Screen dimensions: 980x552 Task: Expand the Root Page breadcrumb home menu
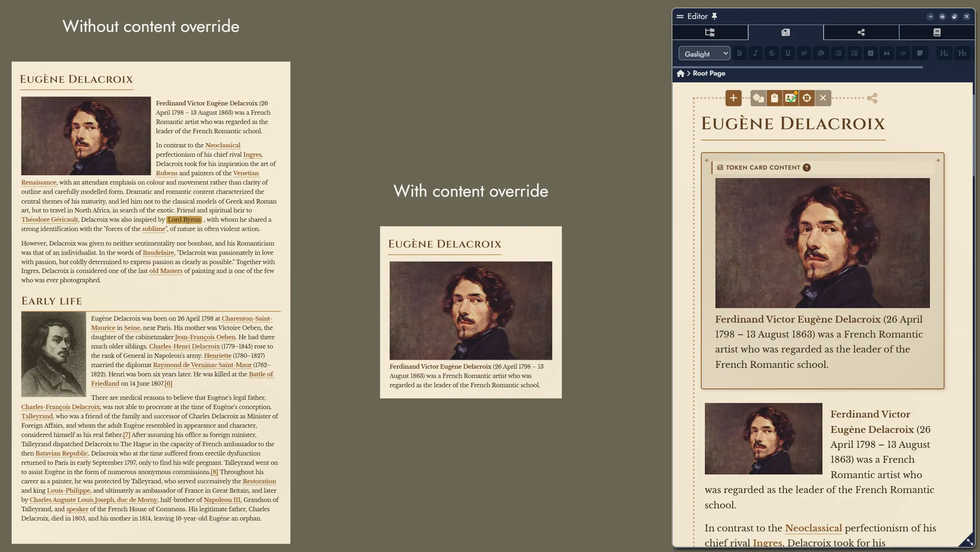tap(681, 73)
